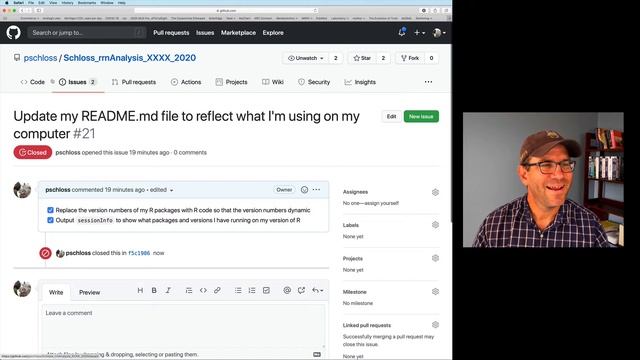Add a task list

[x=266, y=290]
